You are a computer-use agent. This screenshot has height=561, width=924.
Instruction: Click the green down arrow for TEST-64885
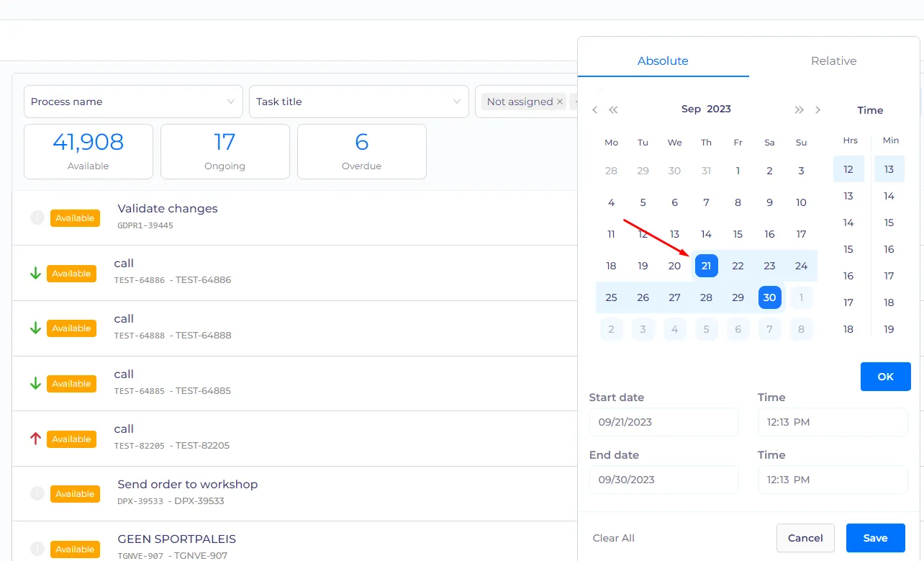[35, 384]
